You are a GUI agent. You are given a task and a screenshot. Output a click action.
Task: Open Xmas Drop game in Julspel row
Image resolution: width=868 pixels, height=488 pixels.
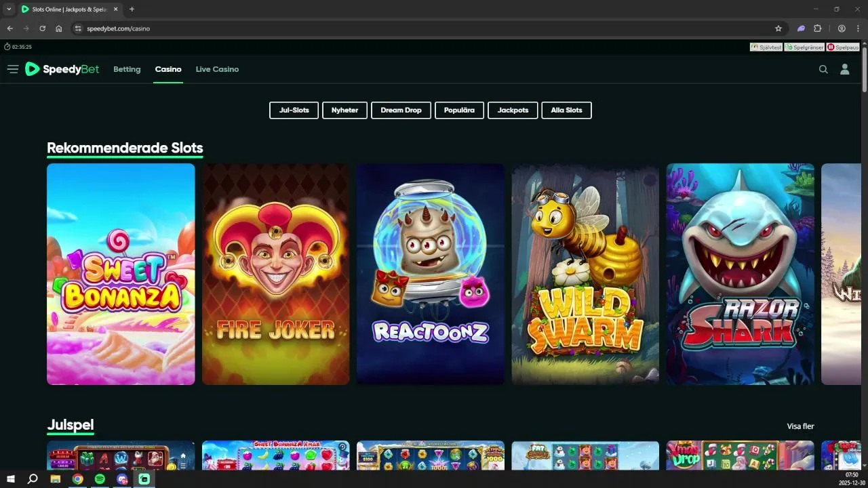click(741, 455)
